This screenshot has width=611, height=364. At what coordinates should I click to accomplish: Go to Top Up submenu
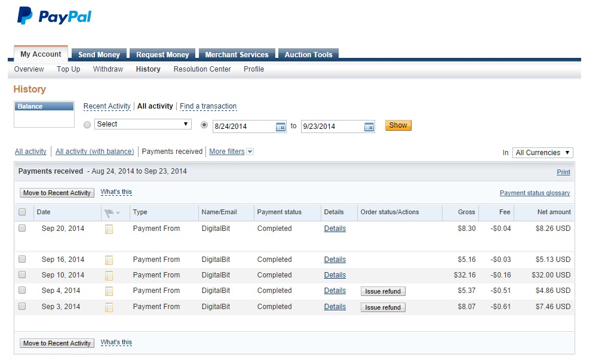click(x=69, y=69)
